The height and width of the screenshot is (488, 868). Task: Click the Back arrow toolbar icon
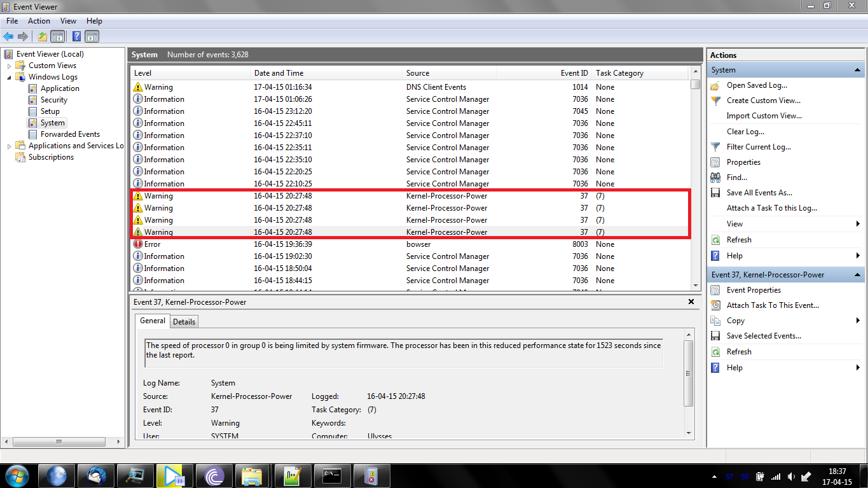tap(8, 37)
